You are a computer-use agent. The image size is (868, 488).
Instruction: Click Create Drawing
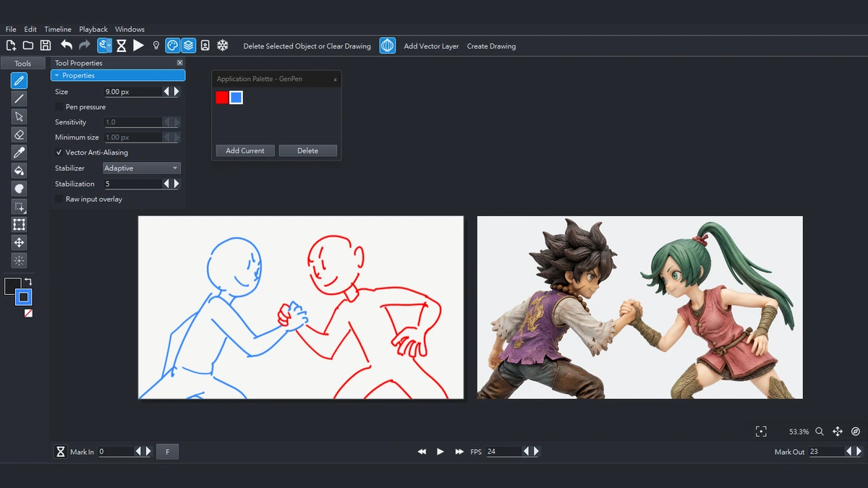coord(491,46)
